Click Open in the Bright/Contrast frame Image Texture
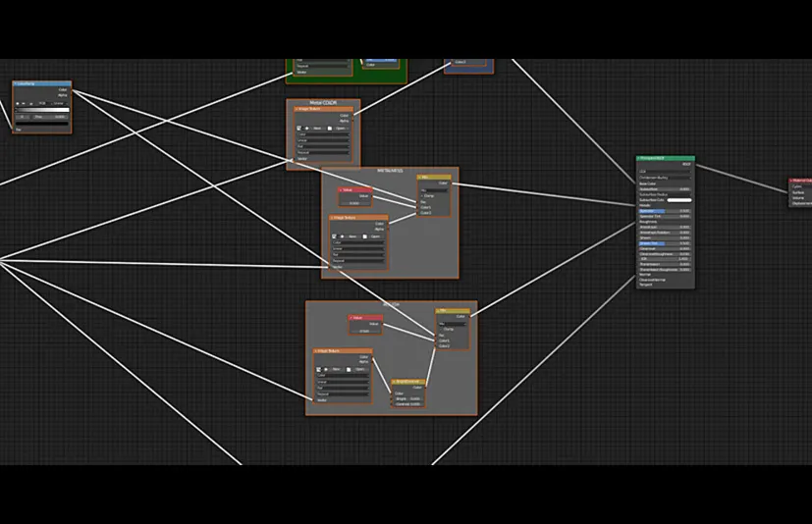 pos(360,370)
